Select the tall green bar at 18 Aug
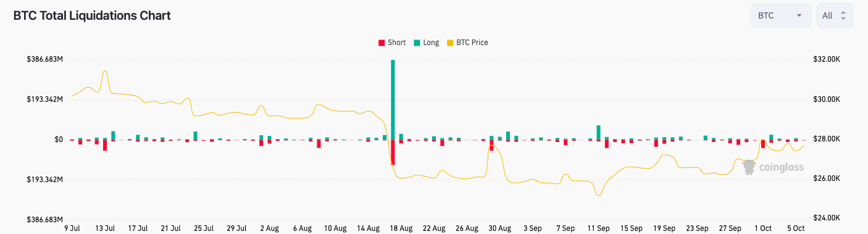Image resolution: width=868 pixels, height=234 pixels. coord(393,99)
